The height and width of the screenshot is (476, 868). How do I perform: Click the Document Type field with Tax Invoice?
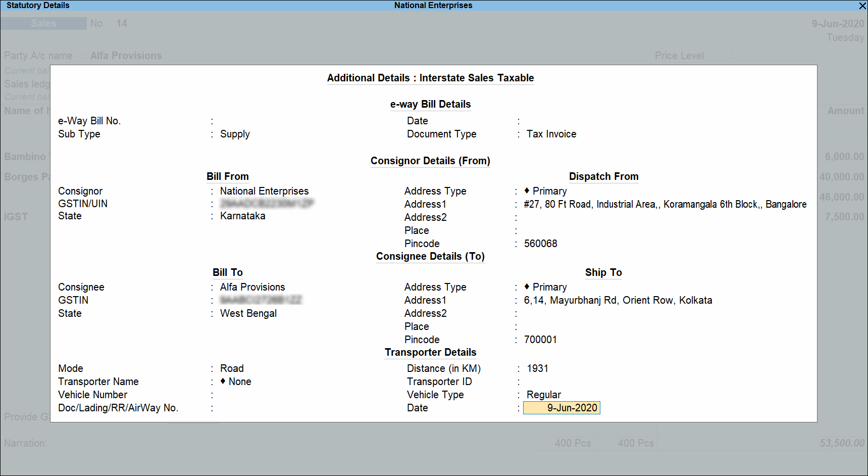pyautogui.click(x=551, y=134)
